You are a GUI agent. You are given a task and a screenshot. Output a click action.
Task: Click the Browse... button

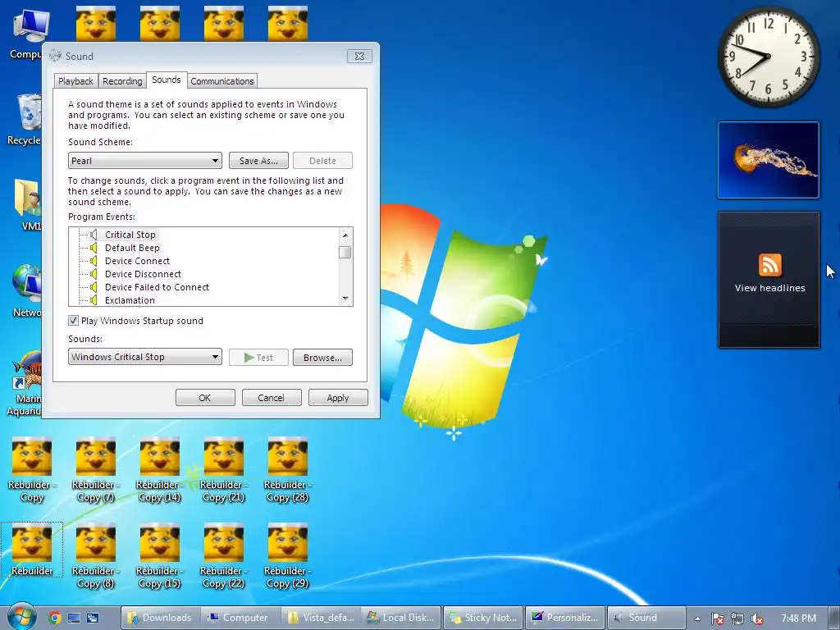322,358
